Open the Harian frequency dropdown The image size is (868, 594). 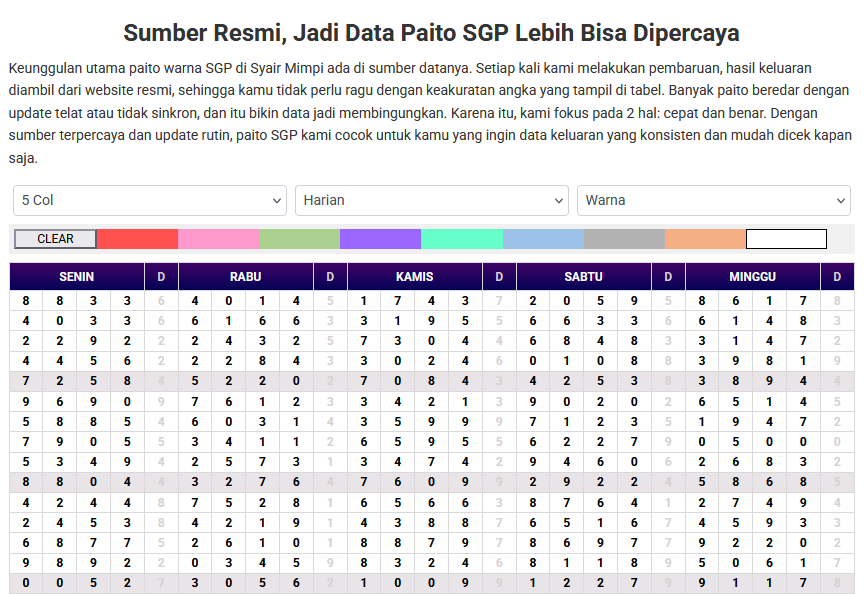[x=431, y=200]
